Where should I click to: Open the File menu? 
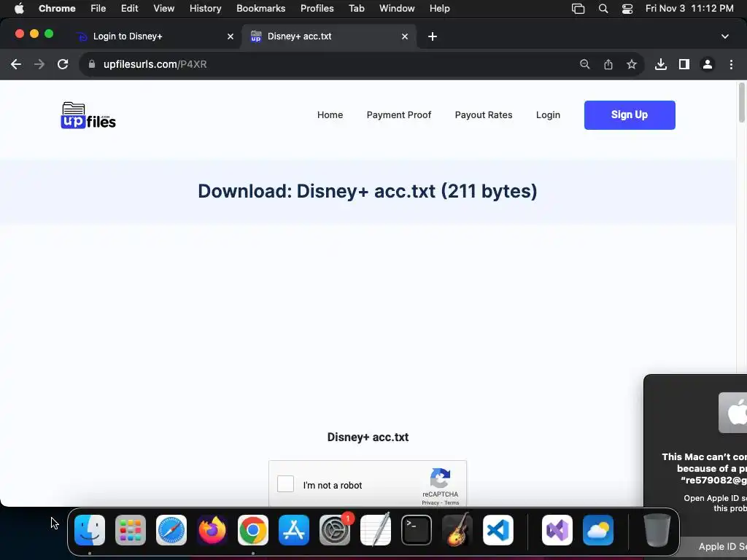[x=98, y=9]
